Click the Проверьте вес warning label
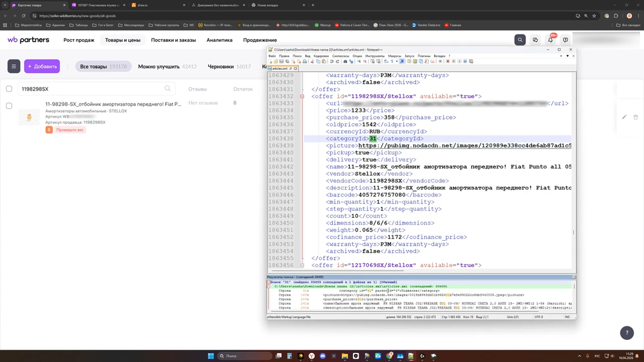This screenshot has height=362, width=644. (70, 130)
